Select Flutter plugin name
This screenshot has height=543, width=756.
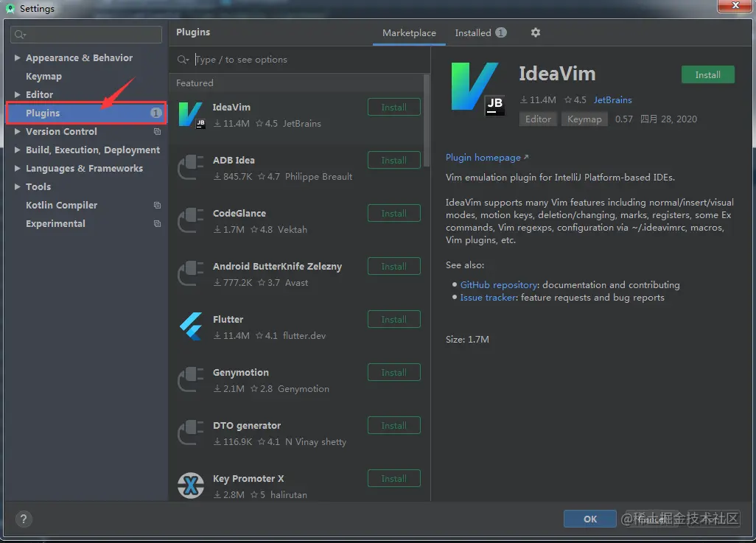[228, 319]
